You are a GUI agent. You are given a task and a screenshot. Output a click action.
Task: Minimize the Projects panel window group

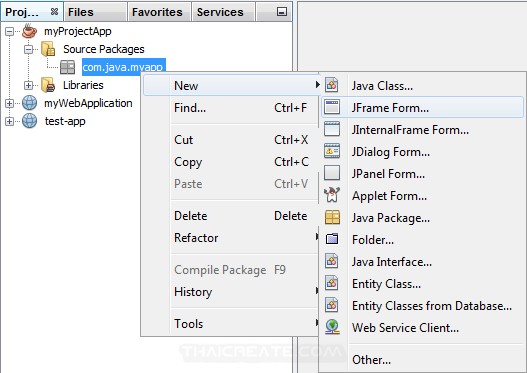(x=282, y=12)
